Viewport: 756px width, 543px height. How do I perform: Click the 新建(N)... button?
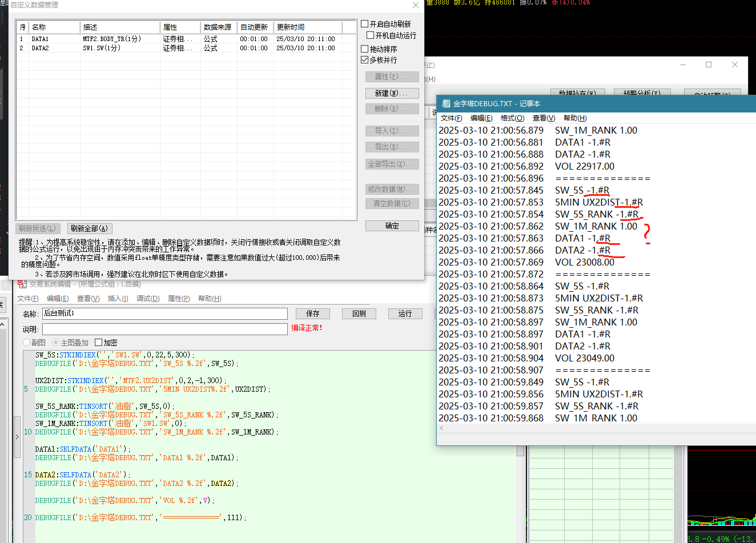point(392,93)
